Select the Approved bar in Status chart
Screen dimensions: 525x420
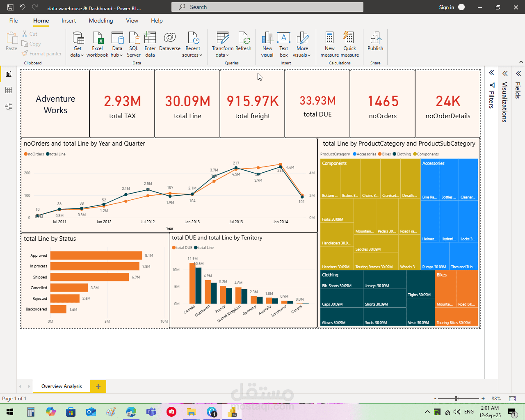click(96, 256)
